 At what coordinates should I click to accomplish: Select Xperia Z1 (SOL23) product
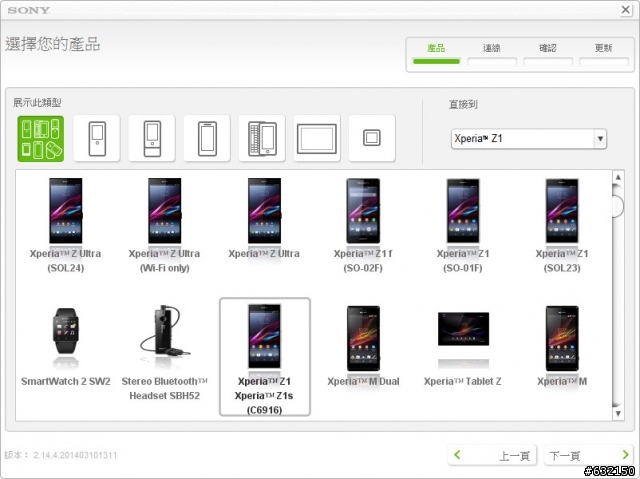point(562,225)
